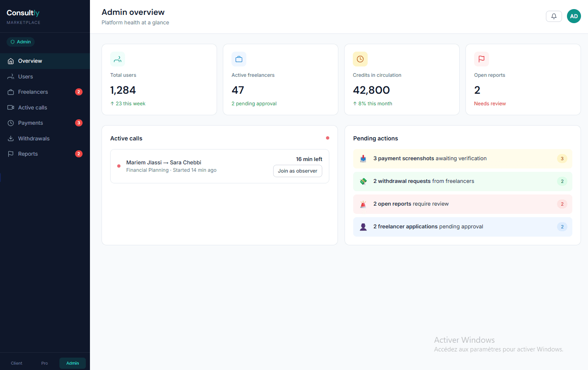The image size is (588, 370).
Task: Select the Admin role tab at bottom
Action: (x=73, y=363)
